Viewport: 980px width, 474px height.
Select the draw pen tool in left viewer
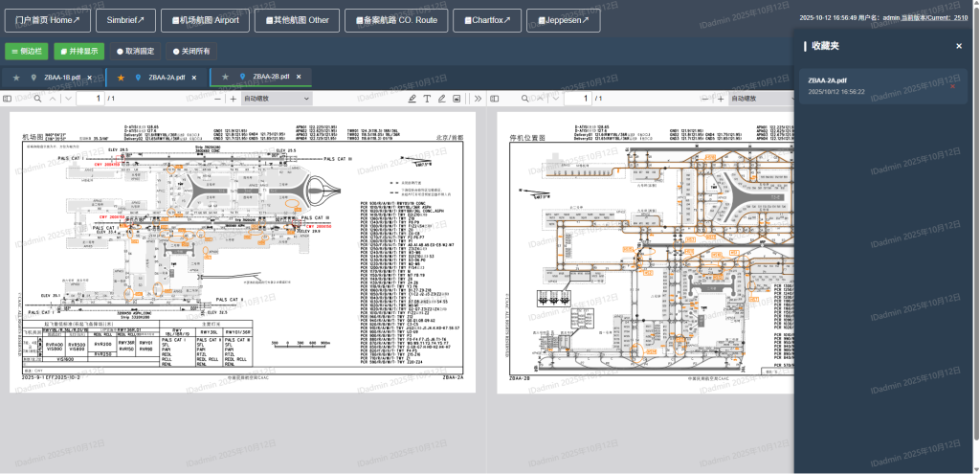[441, 99]
